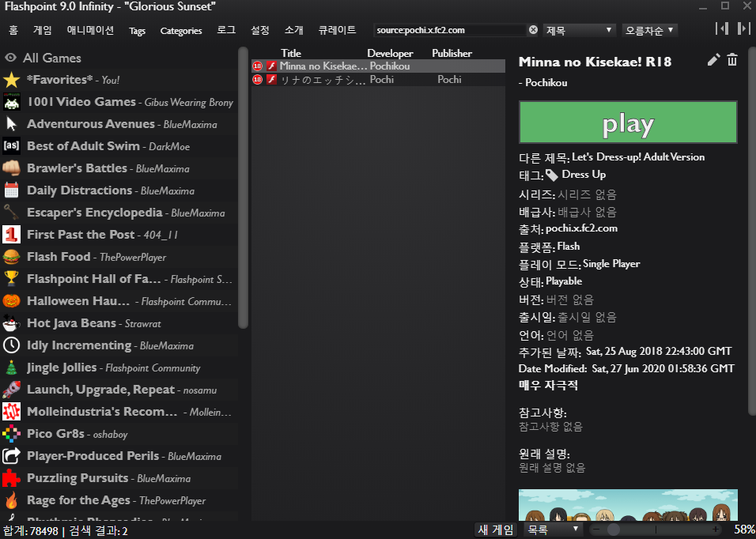
Task: Select the Minna no Kisekae game row
Action: 379,66
